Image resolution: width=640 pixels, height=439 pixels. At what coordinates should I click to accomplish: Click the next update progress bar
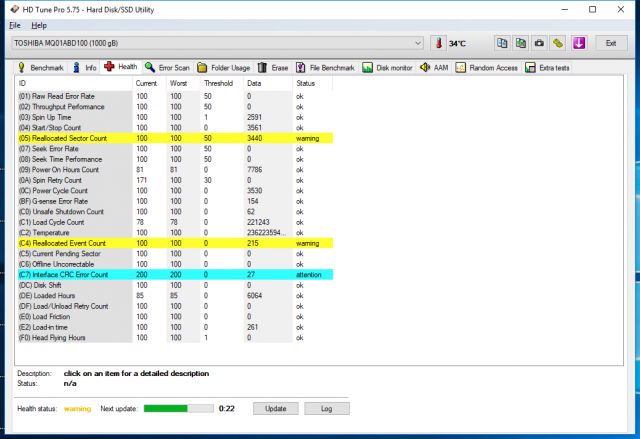pos(178,408)
